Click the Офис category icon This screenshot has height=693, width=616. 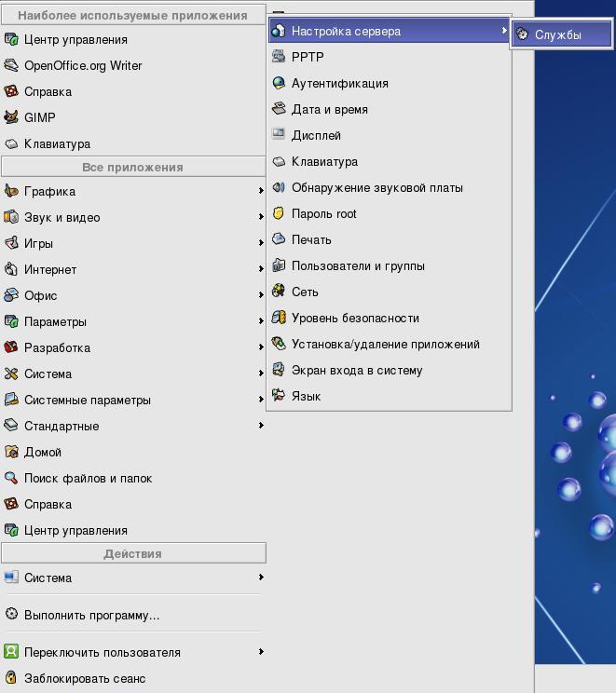click(x=11, y=295)
